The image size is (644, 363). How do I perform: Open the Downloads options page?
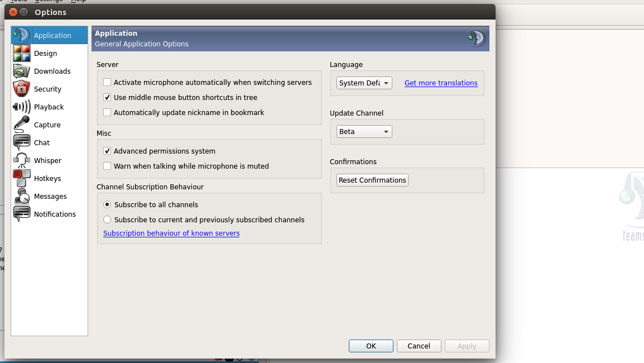pos(49,71)
